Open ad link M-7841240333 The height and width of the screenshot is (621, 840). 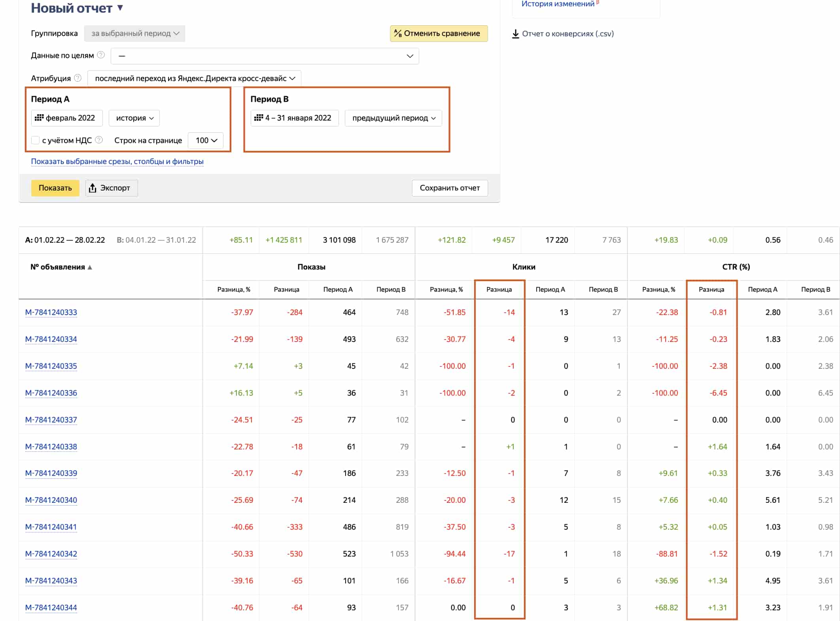(51, 312)
